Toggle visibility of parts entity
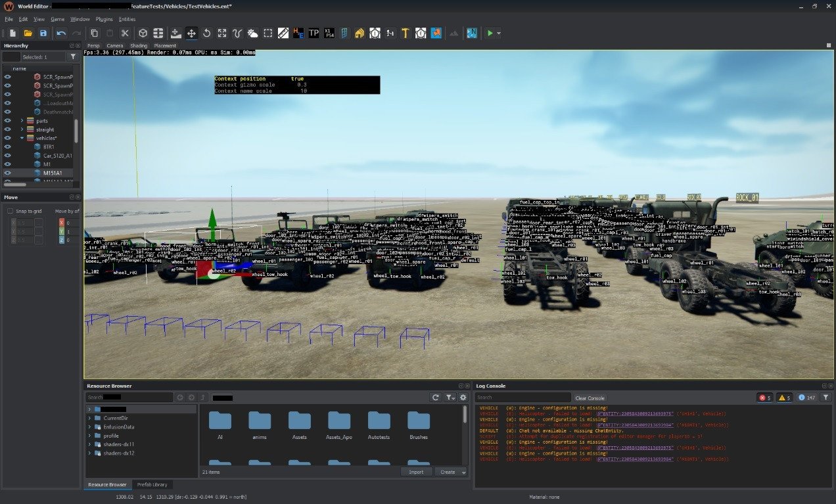Image resolution: width=836 pixels, height=504 pixels. (8, 121)
